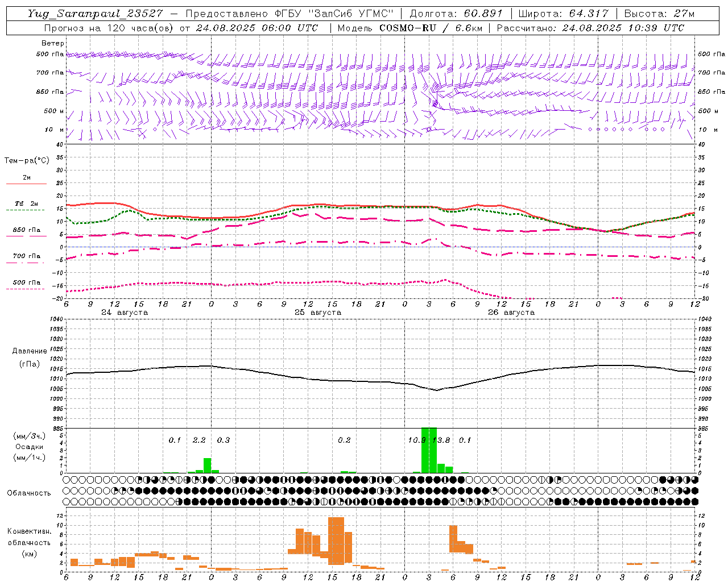728x582 pixels.
Task: Click the '25 августа' date label
Action: point(318,313)
